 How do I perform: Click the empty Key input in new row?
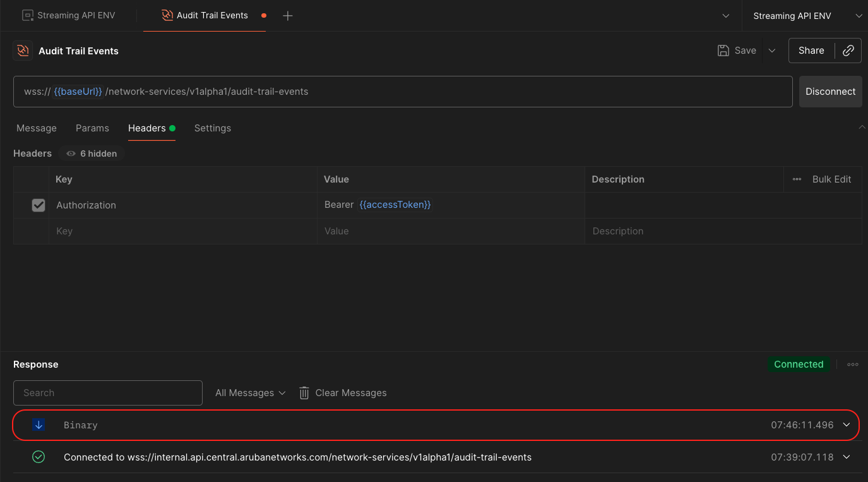183,231
